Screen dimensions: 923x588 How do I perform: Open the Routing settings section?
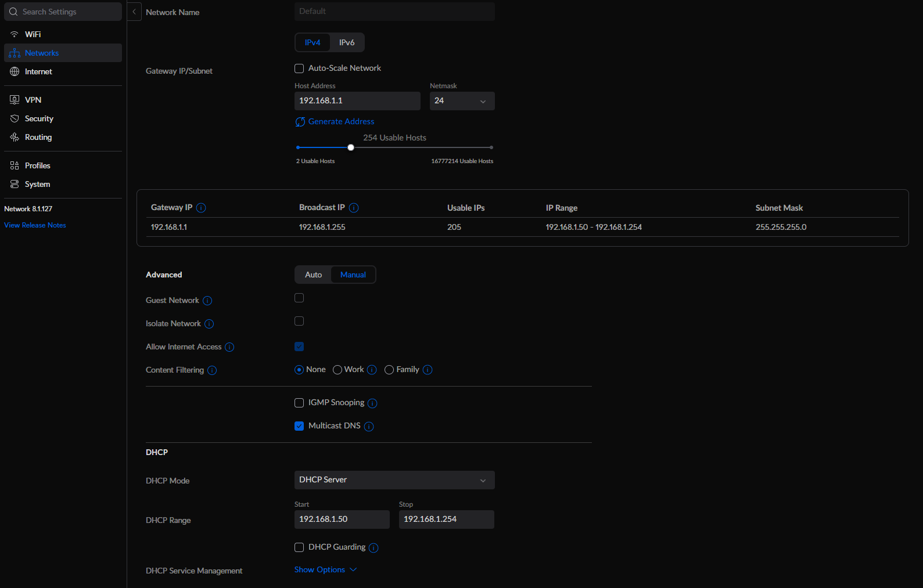click(63, 137)
